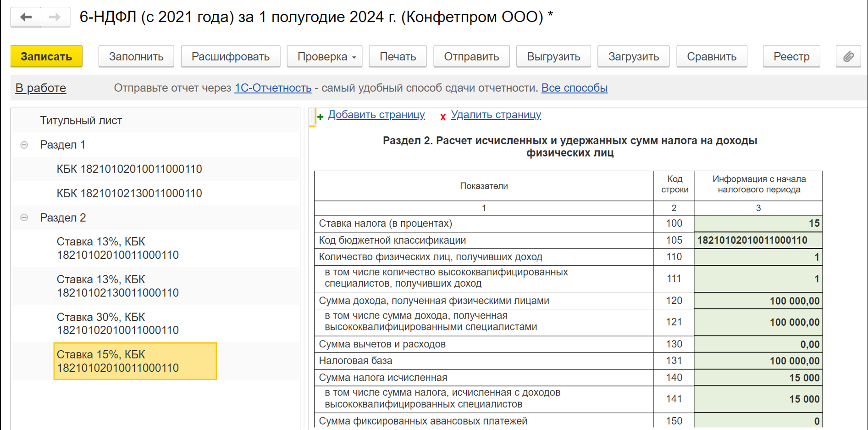Click the Сравнить button

click(x=712, y=56)
